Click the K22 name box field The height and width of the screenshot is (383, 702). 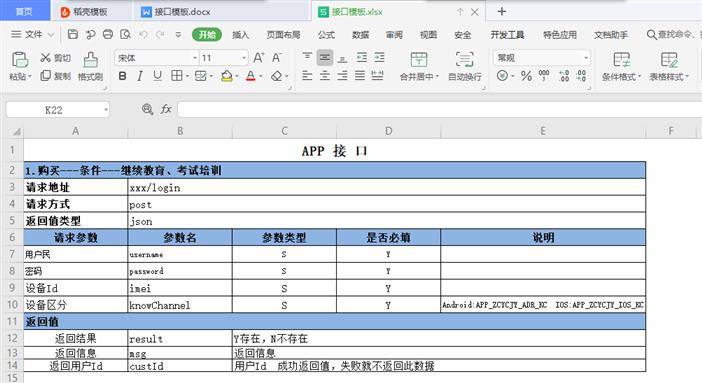[x=53, y=110]
